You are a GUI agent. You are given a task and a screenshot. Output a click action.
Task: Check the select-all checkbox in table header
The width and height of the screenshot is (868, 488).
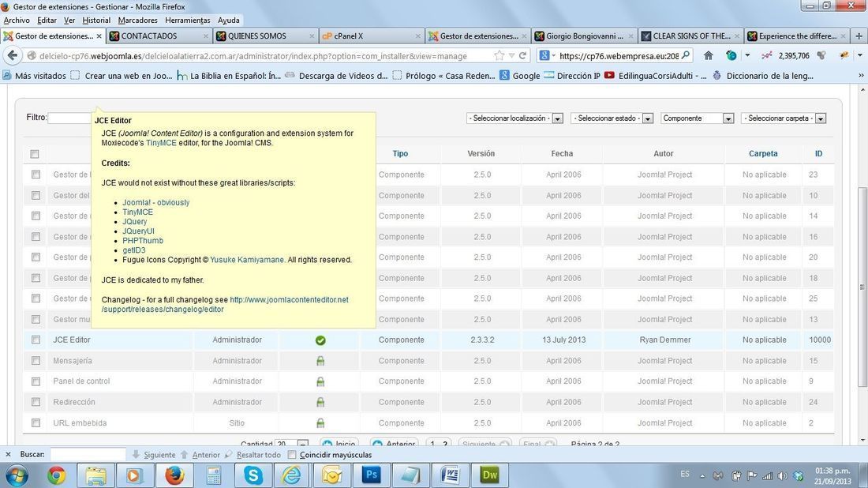click(35, 154)
